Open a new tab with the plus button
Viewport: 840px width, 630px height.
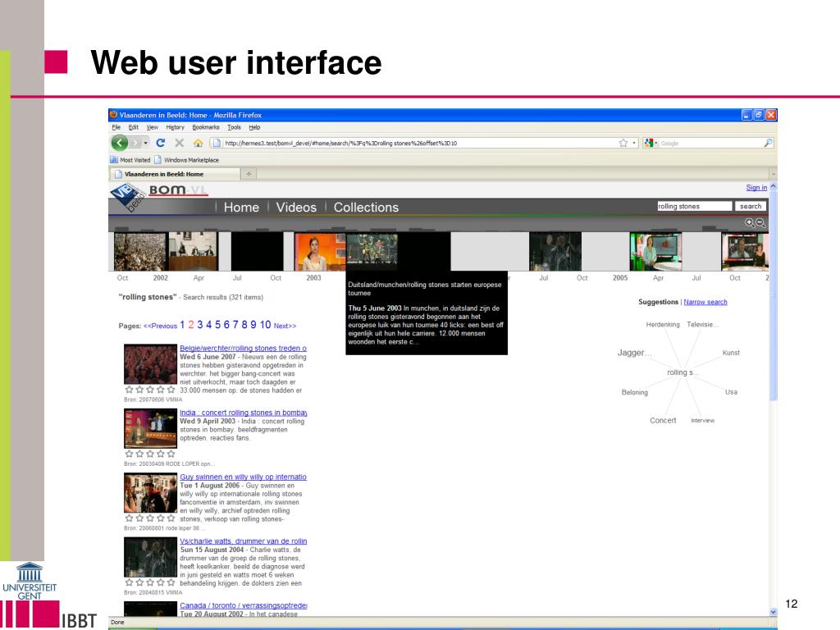tap(249, 174)
